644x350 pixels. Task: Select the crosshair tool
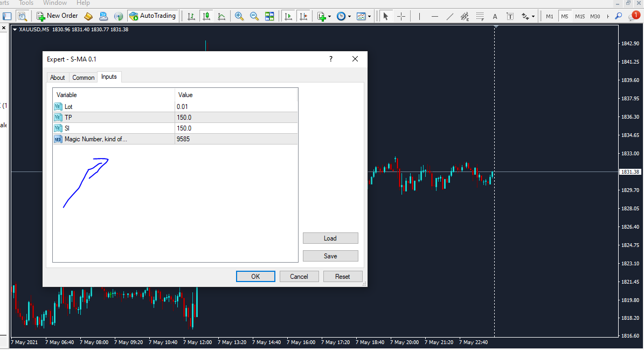point(401,16)
